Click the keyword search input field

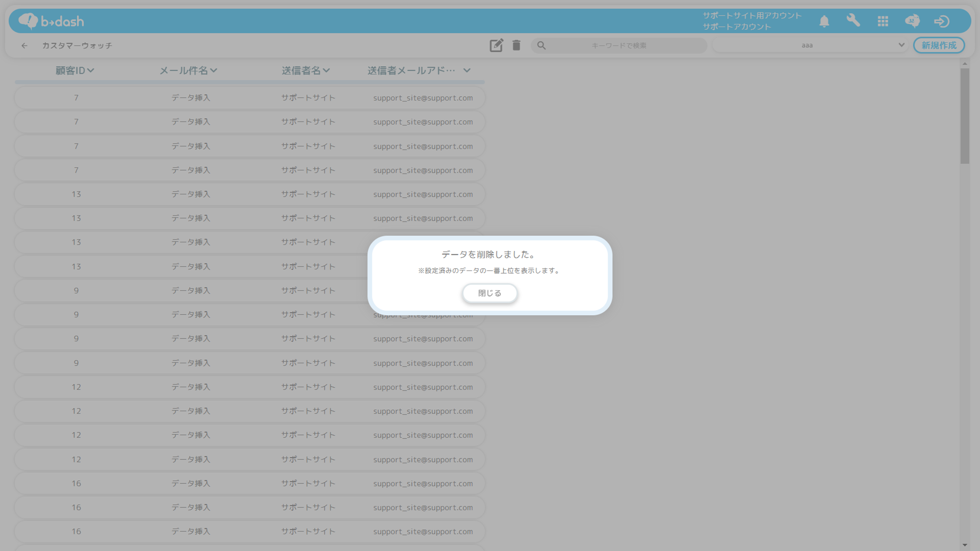tap(618, 46)
